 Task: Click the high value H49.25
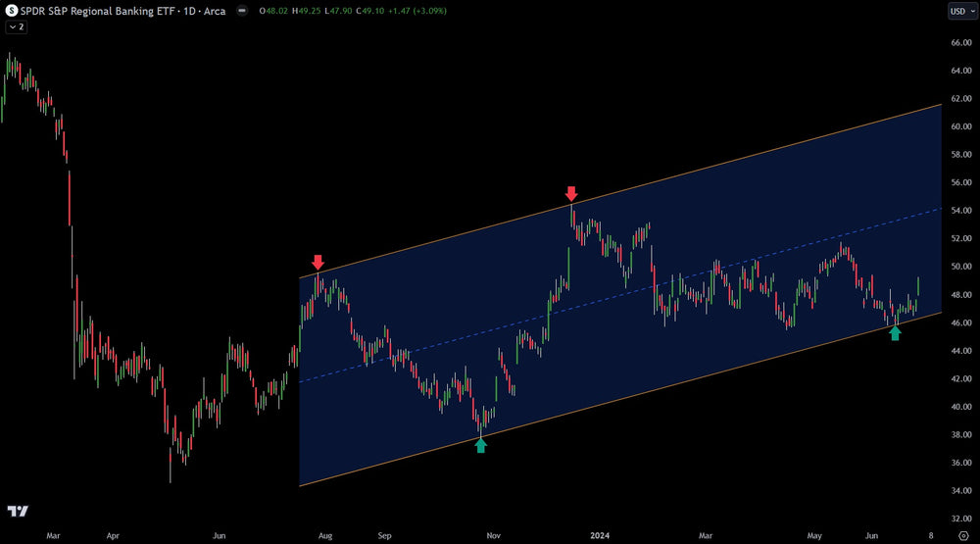tap(306, 11)
